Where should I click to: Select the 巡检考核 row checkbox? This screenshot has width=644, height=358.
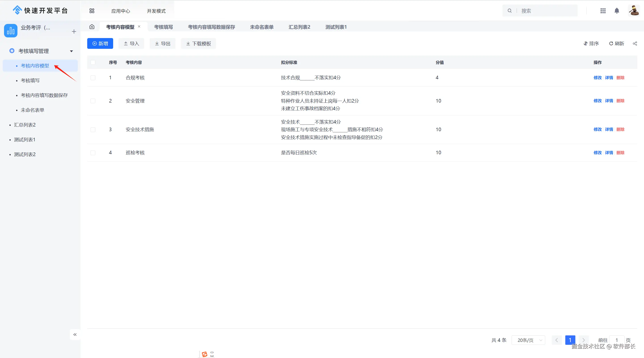point(93,153)
